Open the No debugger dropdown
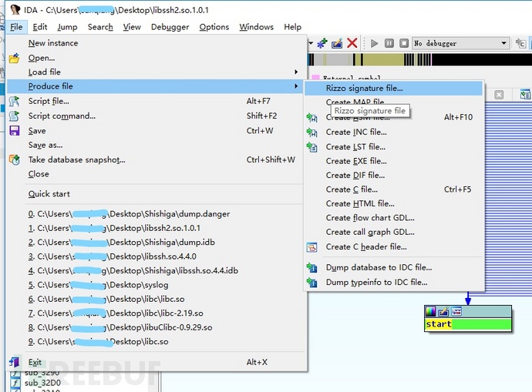The image size is (532, 392). click(461, 43)
